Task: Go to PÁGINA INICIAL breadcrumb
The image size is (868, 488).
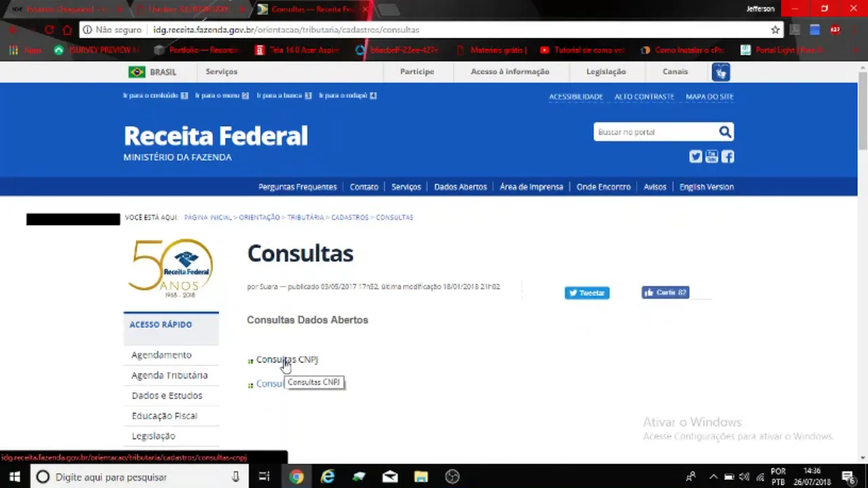Action: pyautogui.click(x=208, y=218)
